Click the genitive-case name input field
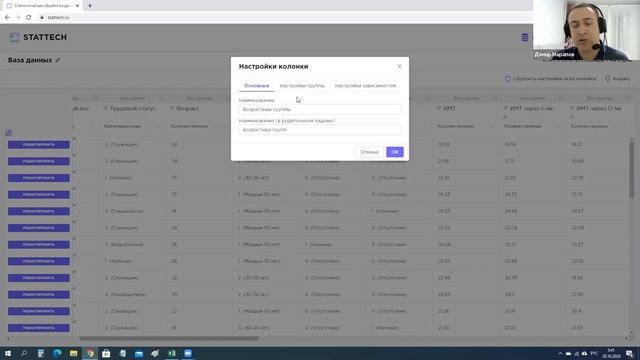 (x=320, y=129)
